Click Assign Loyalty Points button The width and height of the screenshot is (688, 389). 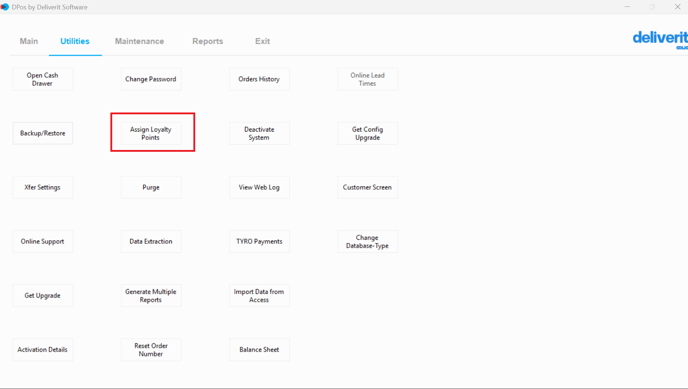[151, 133]
